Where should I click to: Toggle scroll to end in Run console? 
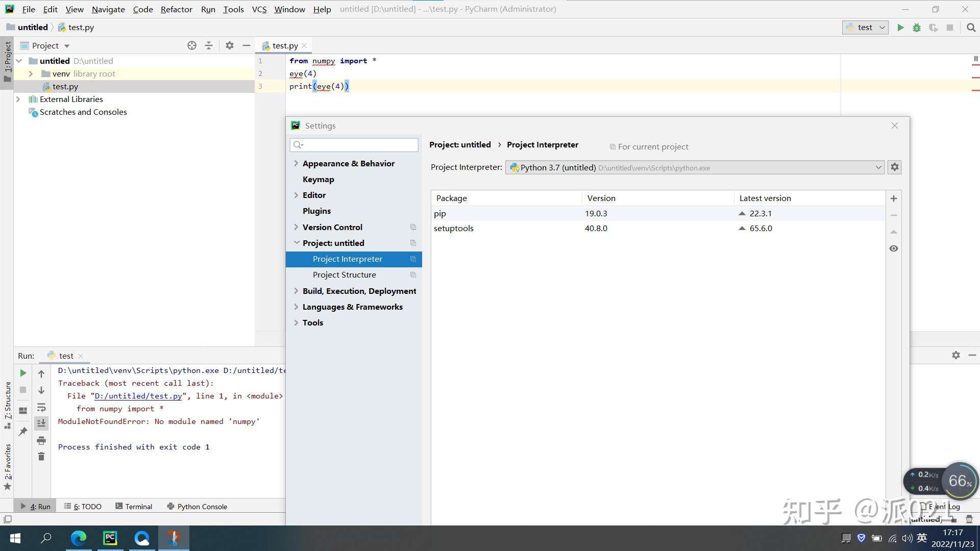coord(41,423)
